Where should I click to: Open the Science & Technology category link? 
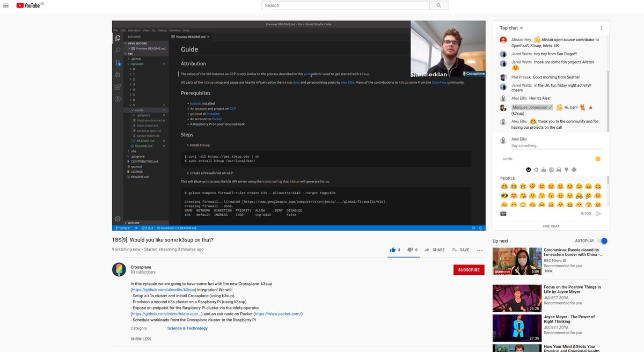point(187,328)
